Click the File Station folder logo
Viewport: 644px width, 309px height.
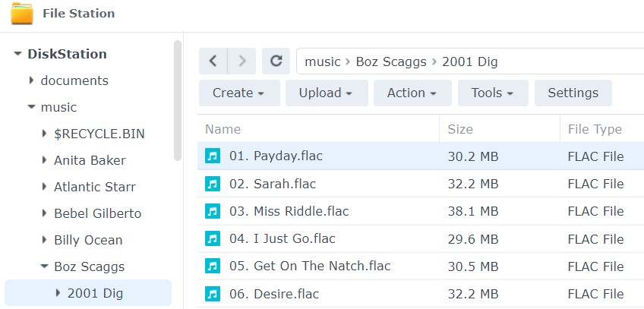(22, 14)
